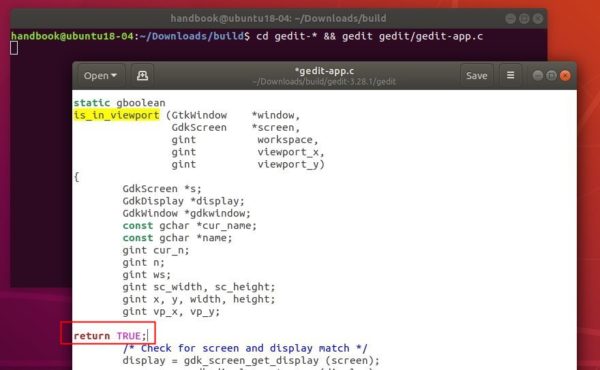Screen dimensions: 600x370
Task: Click the const gchar *cur_name line
Action: click(189, 225)
